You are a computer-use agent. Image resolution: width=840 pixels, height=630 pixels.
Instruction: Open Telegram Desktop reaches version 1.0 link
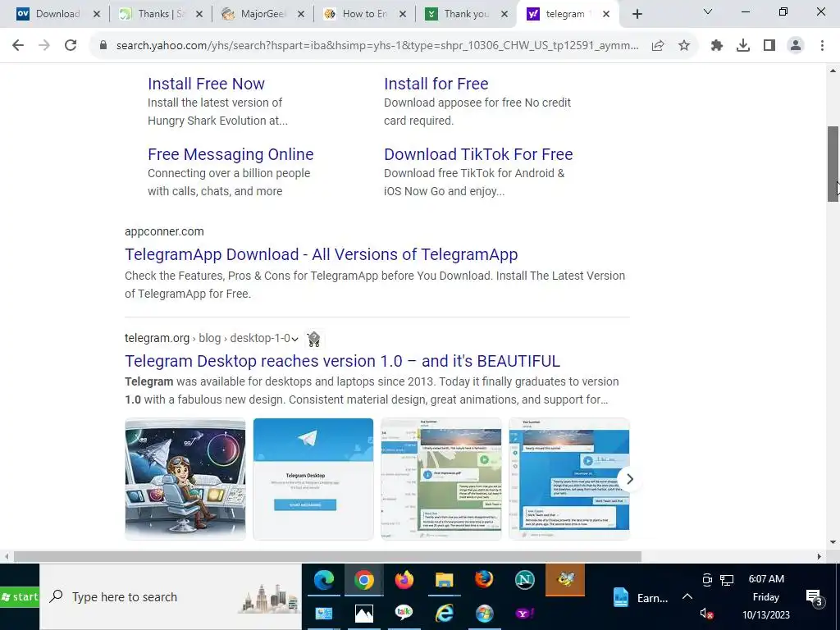coord(342,361)
